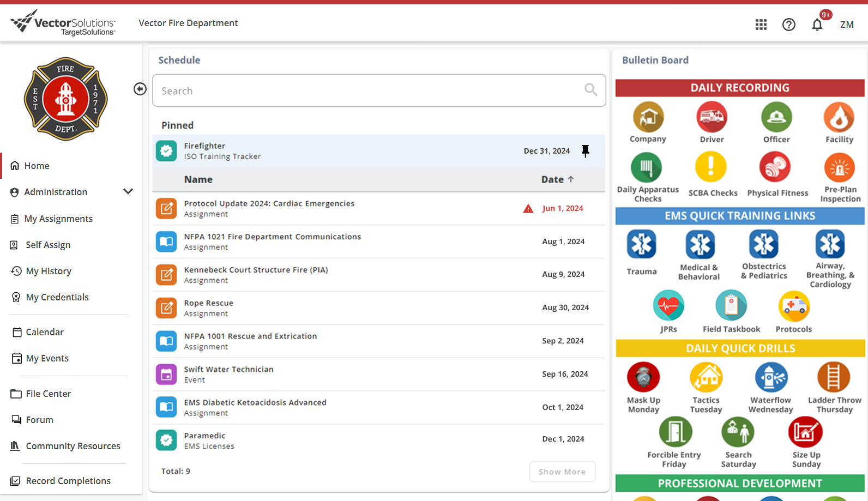Open SCBA Checks icon
The height and width of the screenshot is (501, 868).
(711, 167)
